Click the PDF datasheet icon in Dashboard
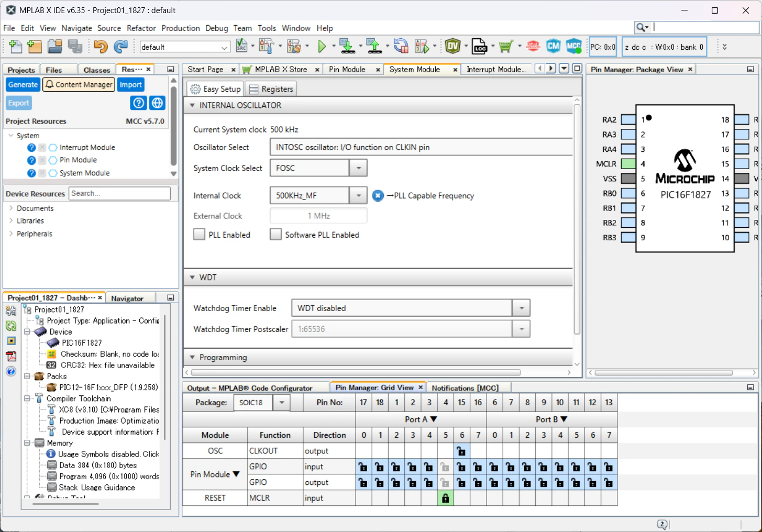This screenshot has height=532, width=762. coord(11,356)
